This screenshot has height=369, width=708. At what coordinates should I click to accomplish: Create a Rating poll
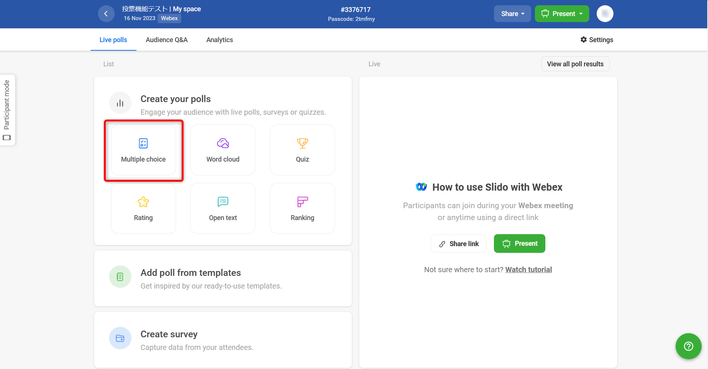143,208
